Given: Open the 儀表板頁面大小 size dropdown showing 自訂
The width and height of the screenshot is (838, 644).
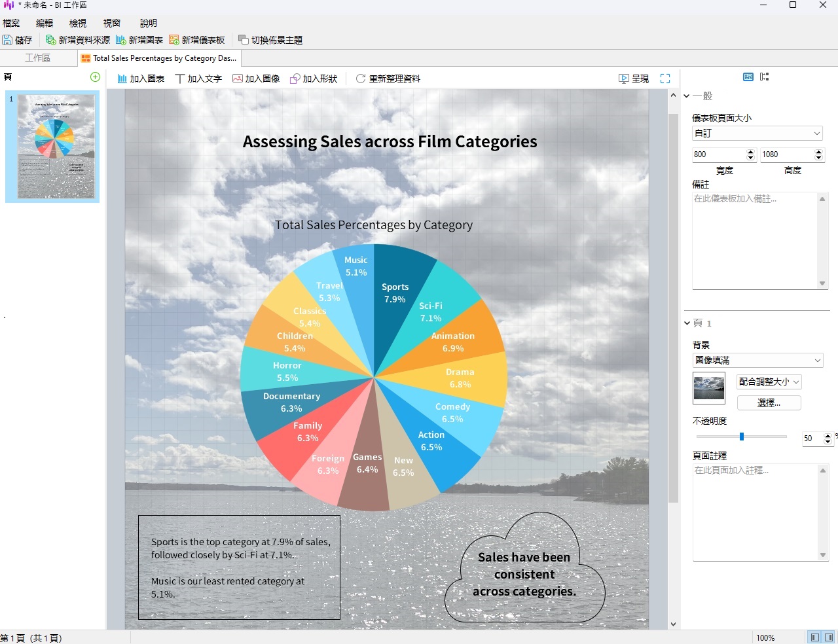Looking at the screenshot, I should pyautogui.click(x=757, y=133).
